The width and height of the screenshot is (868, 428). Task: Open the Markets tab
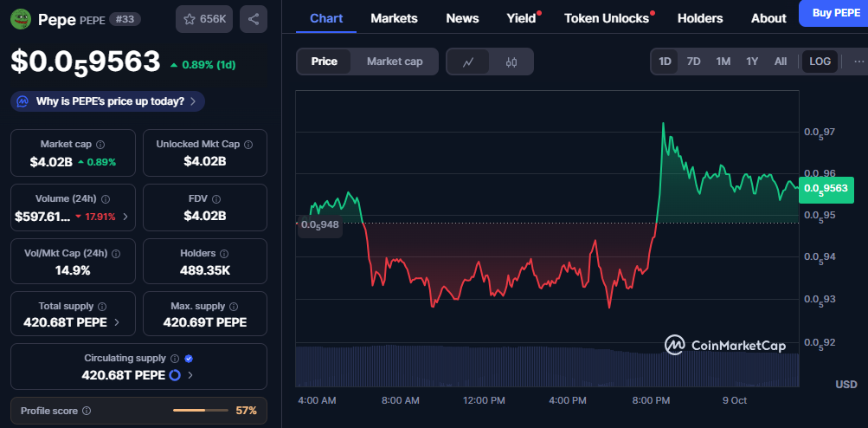pyautogui.click(x=394, y=18)
